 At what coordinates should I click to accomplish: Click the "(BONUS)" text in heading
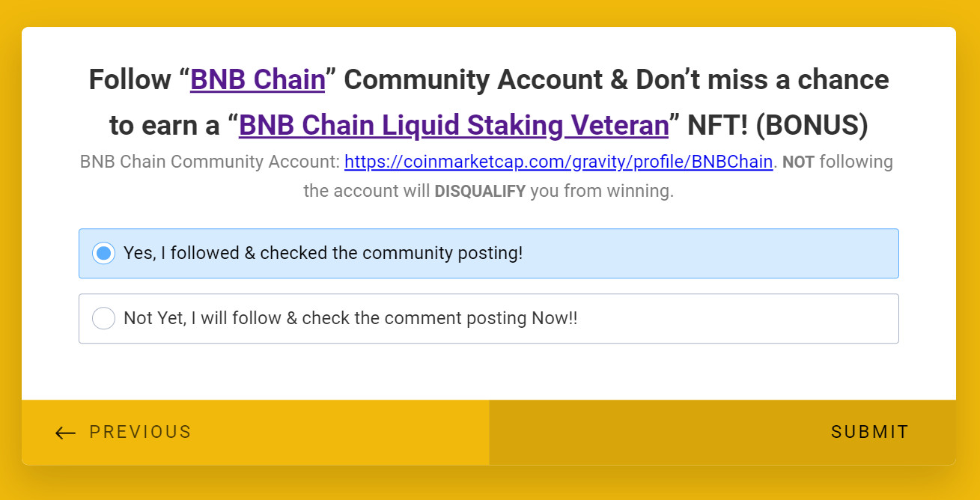point(812,125)
